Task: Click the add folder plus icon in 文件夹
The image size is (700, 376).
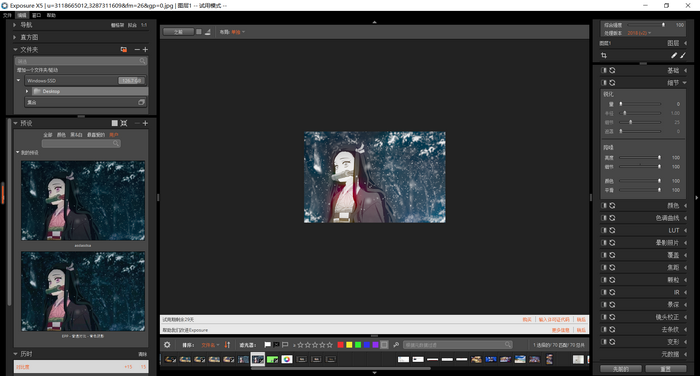Action: pos(145,50)
